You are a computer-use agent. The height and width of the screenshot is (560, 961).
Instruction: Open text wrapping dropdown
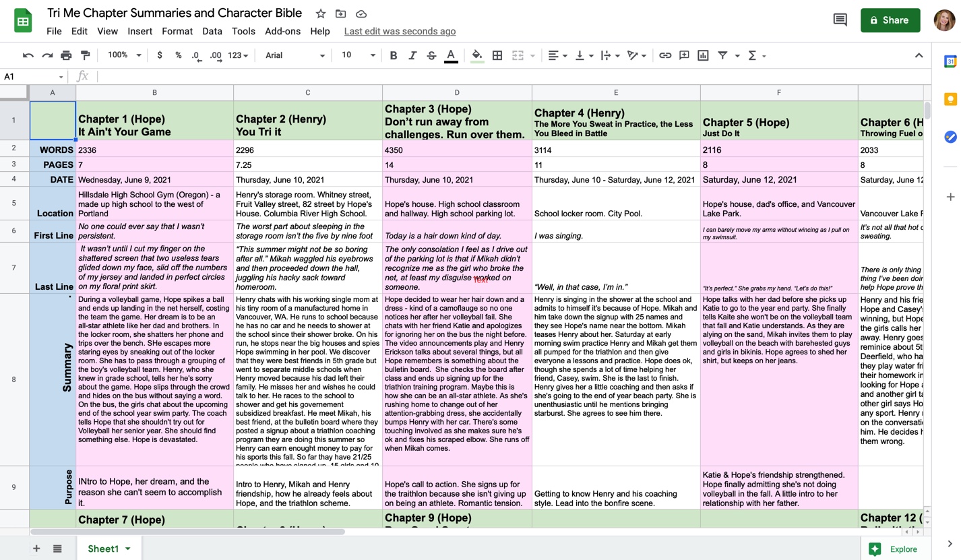610,55
